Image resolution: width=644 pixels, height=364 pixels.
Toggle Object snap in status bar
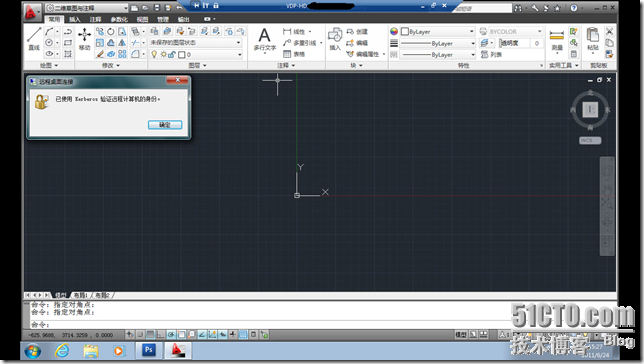pos(181,334)
